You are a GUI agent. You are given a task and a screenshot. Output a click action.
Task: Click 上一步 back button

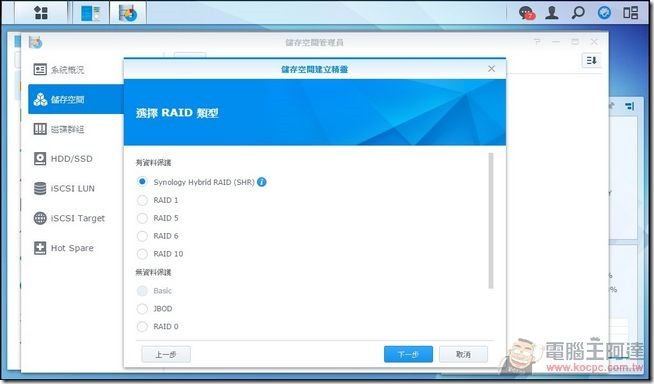point(166,354)
